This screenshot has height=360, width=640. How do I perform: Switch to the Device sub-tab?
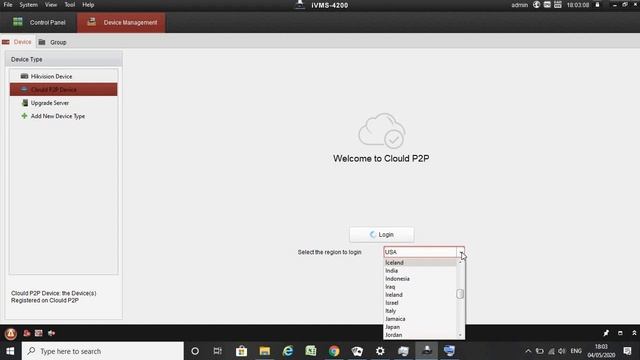click(x=17, y=42)
